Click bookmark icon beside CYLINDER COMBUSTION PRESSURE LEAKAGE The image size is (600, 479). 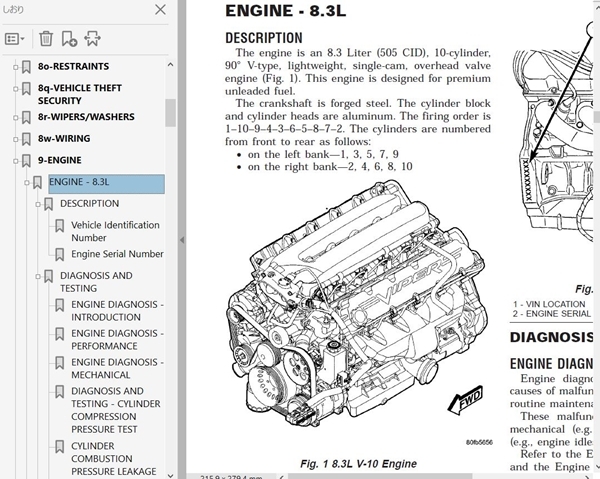(59, 447)
